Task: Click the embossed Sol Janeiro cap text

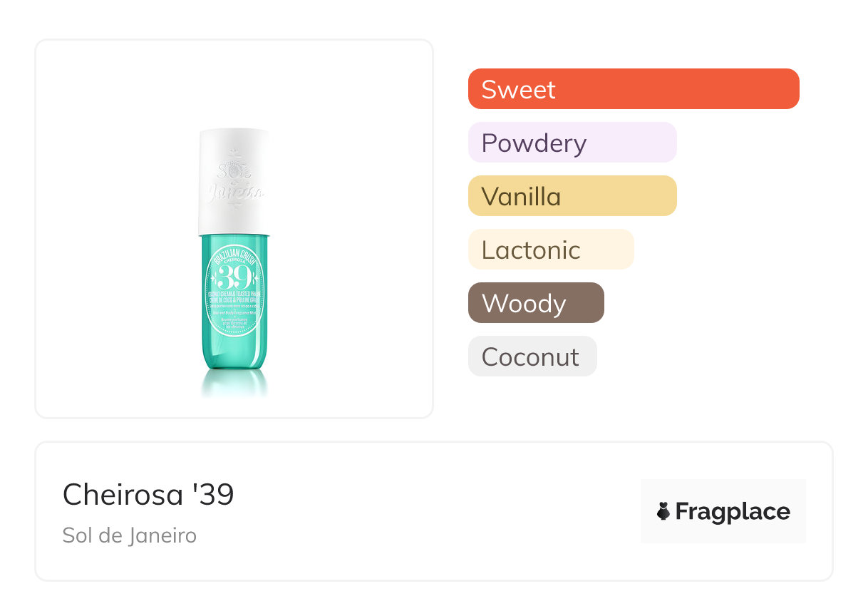Action: point(234,182)
